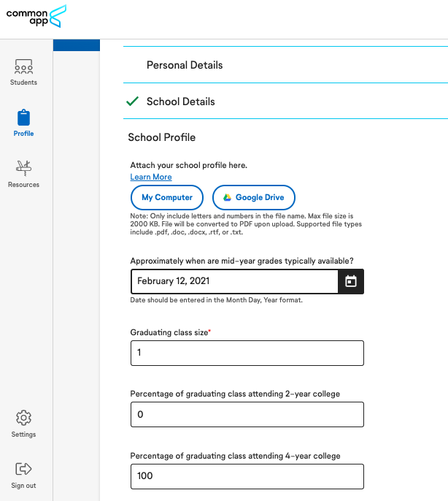Screen dimensions: 448x501
Task: Click the Common App logo
Action: click(36, 16)
